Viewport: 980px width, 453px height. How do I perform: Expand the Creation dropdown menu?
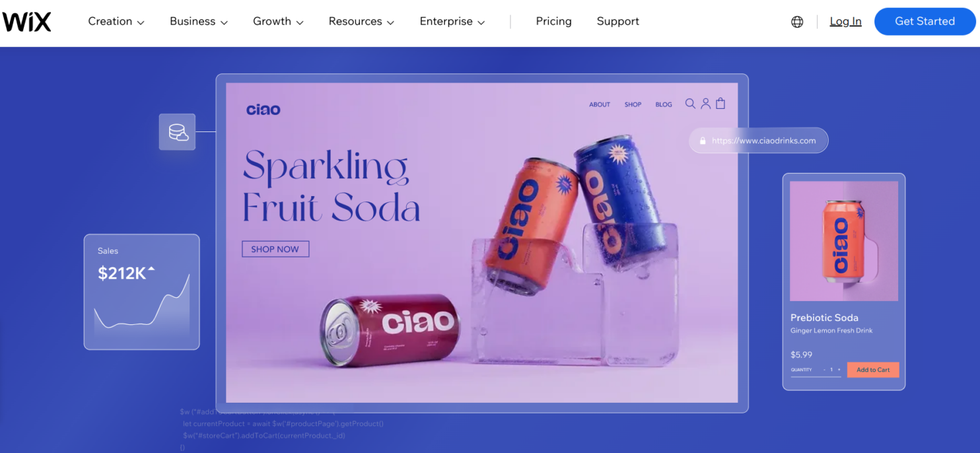(116, 22)
